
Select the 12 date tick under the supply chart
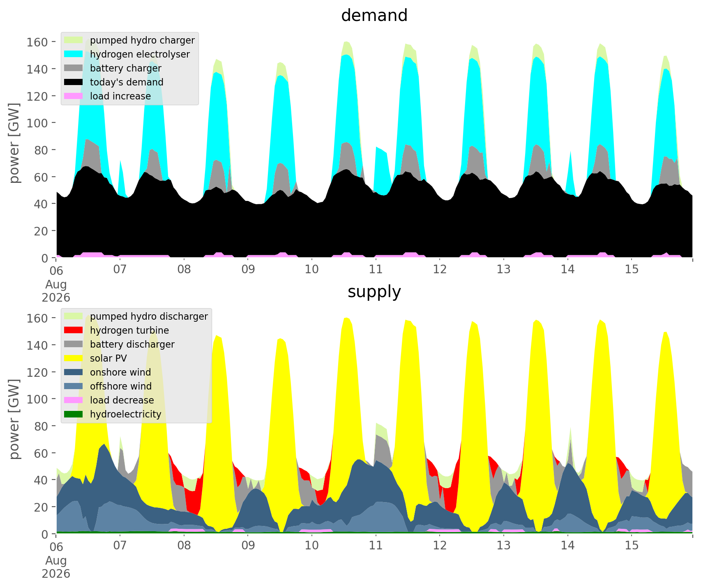point(440,546)
